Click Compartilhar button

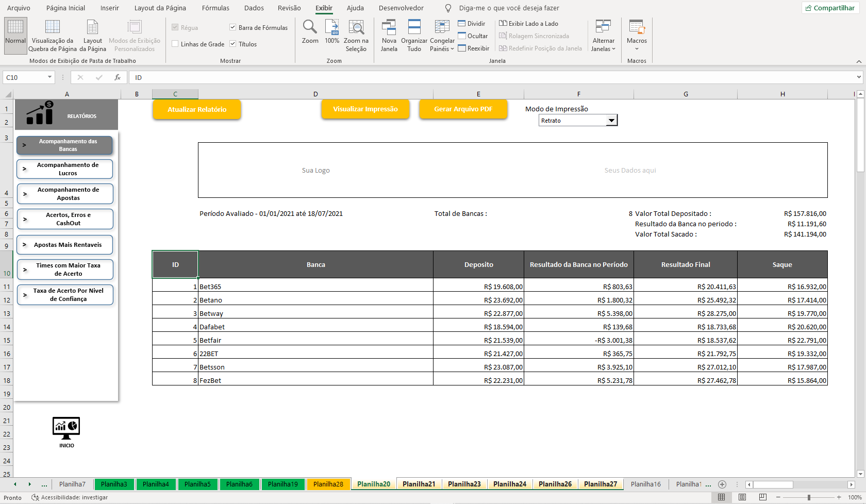(x=830, y=8)
